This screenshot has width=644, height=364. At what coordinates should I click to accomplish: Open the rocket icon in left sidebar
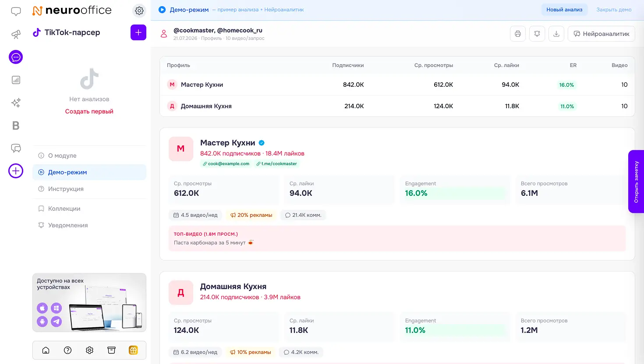[16, 34]
